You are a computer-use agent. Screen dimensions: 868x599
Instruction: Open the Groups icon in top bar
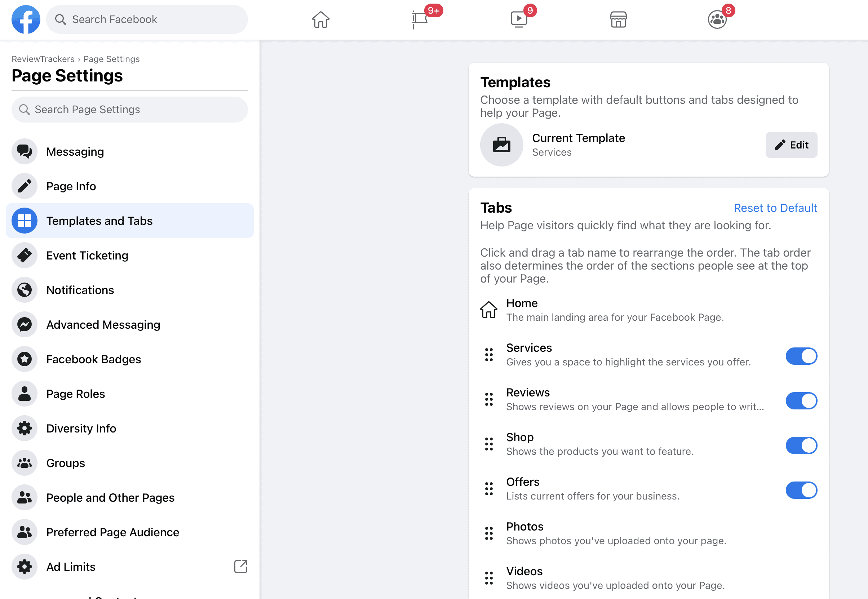click(x=717, y=19)
